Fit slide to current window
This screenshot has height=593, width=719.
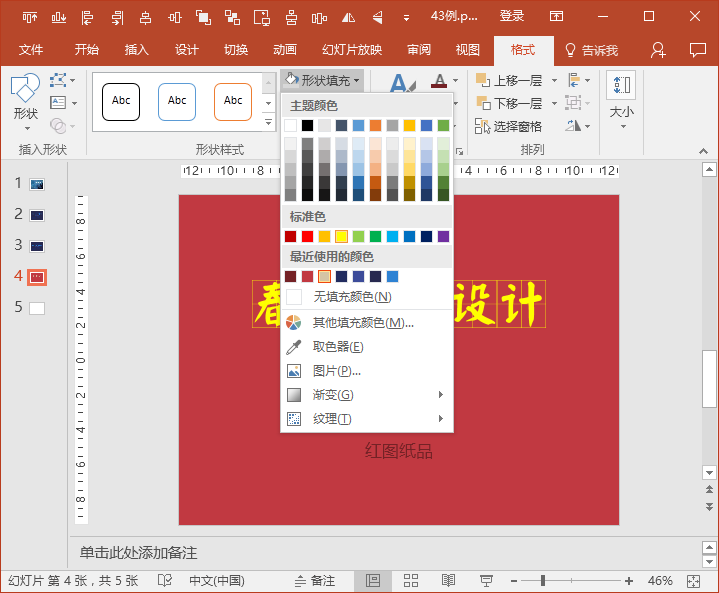pos(693,581)
